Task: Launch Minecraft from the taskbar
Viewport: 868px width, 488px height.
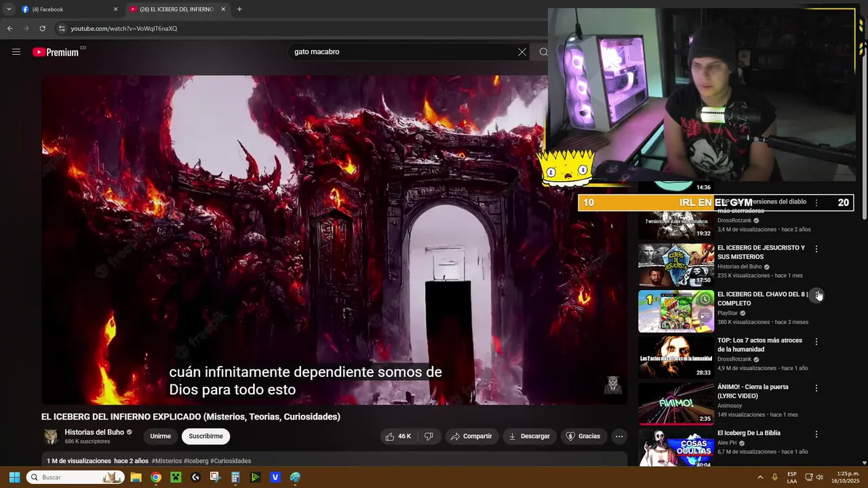Action: pos(176,477)
